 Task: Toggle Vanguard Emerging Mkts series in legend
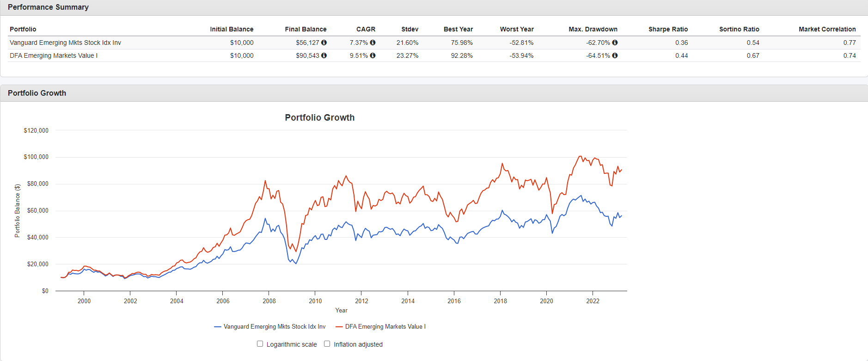pyautogui.click(x=270, y=327)
